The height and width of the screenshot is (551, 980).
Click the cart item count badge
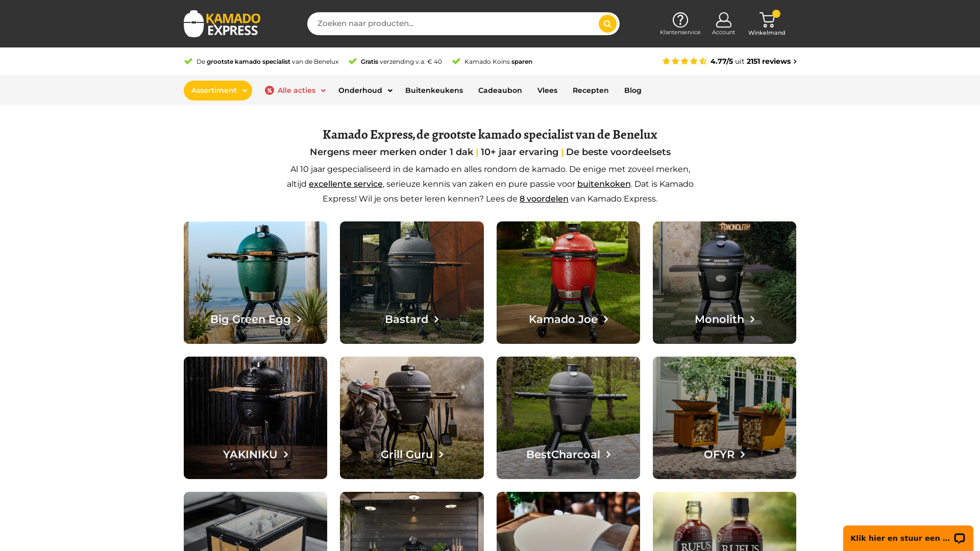point(776,14)
